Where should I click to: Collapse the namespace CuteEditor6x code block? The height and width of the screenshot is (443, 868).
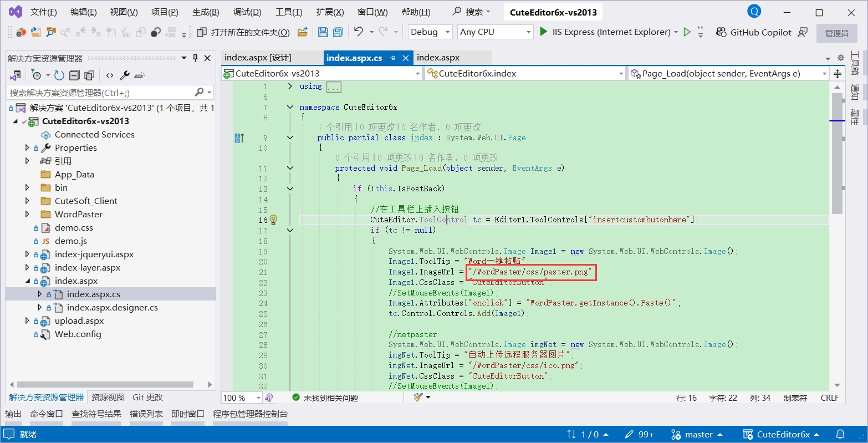290,107
